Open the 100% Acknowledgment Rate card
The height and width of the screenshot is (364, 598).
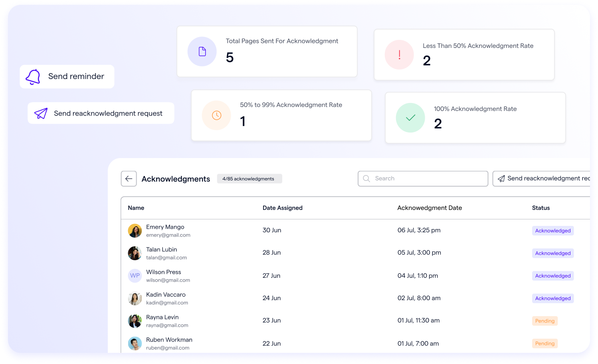(x=475, y=118)
